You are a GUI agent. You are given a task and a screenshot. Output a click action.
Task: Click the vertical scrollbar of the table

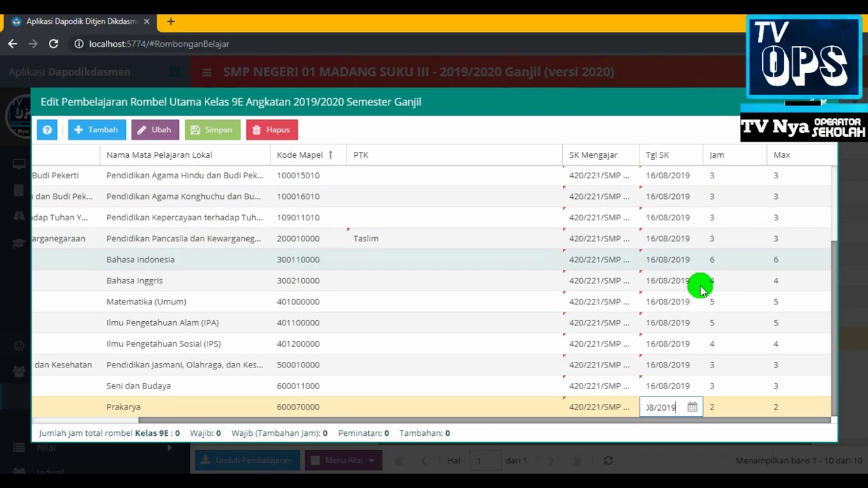coord(835,329)
